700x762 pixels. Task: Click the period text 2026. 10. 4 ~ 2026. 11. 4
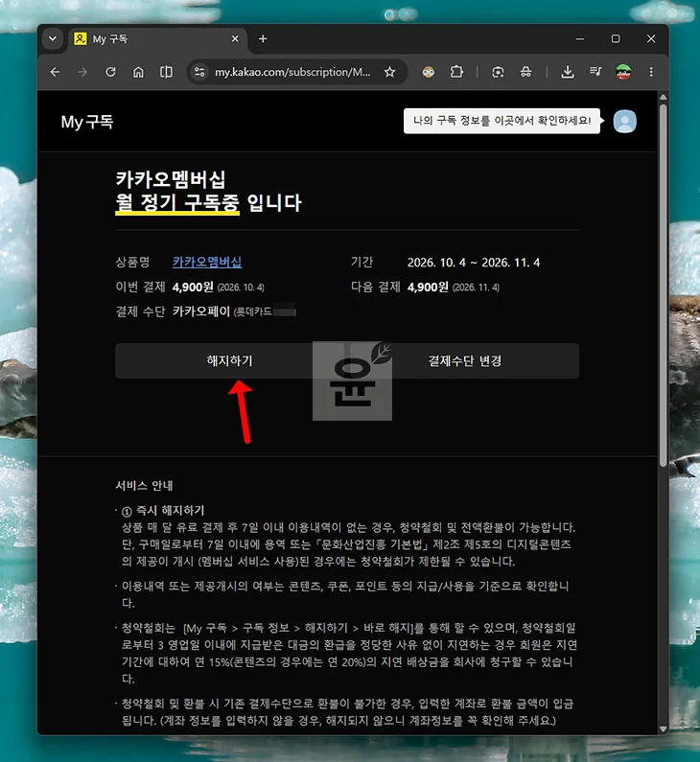click(x=474, y=263)
